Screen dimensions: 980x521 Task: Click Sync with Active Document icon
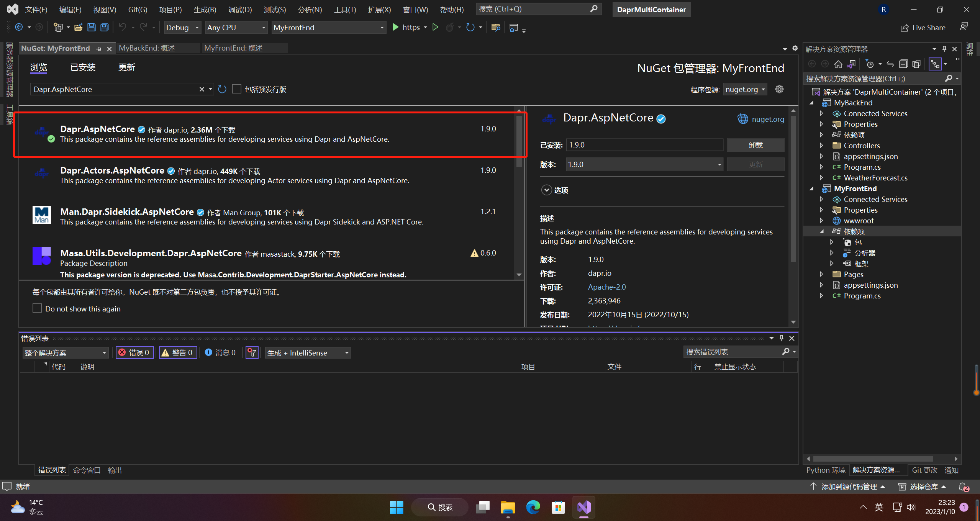pos(890,64)
